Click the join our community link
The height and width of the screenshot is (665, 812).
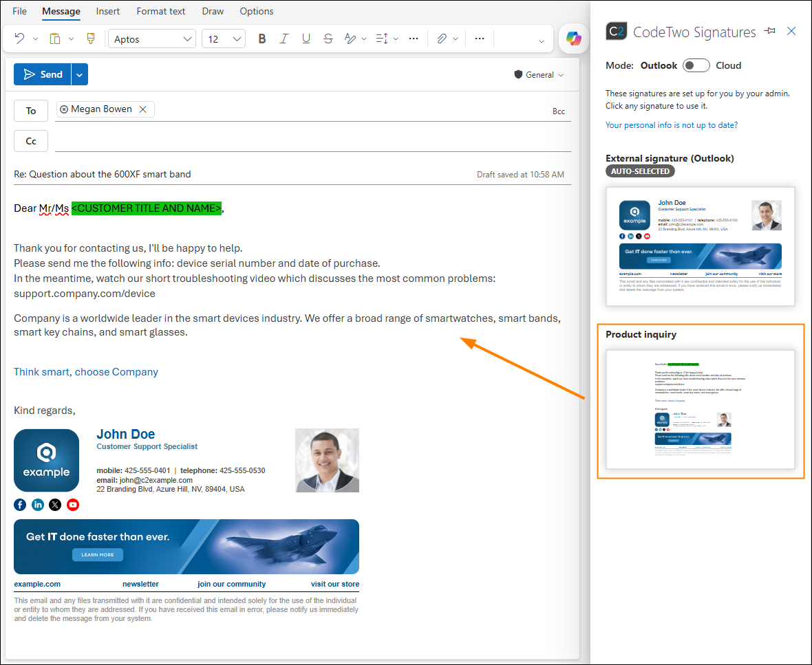[x=231, y=584]
